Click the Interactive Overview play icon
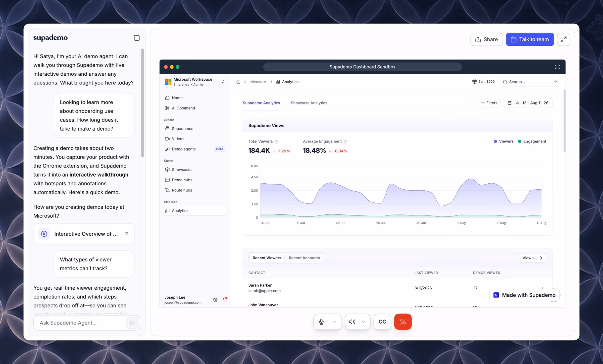Viewport: 603px width, 364px height. (x=44, y=234)
